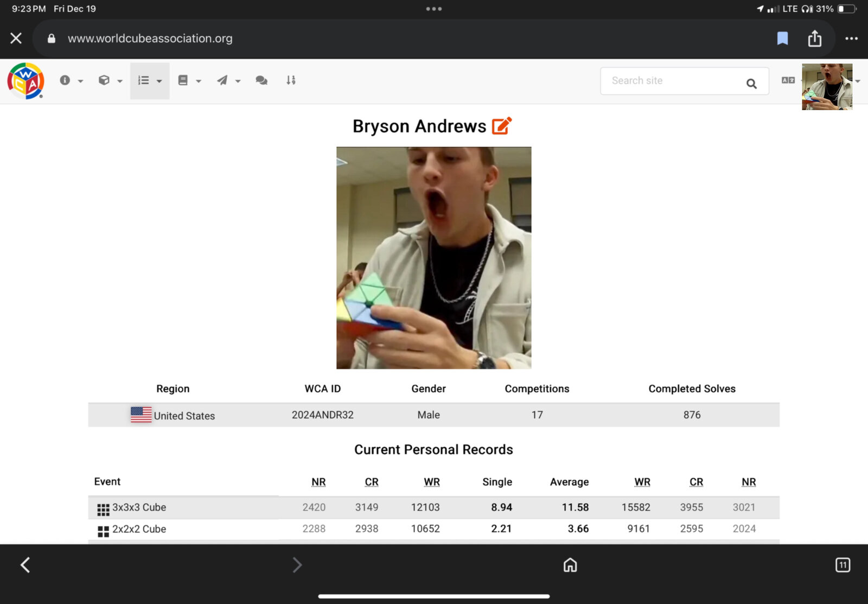
Task: Open the United States region link
Action: [x=184, y=416]
